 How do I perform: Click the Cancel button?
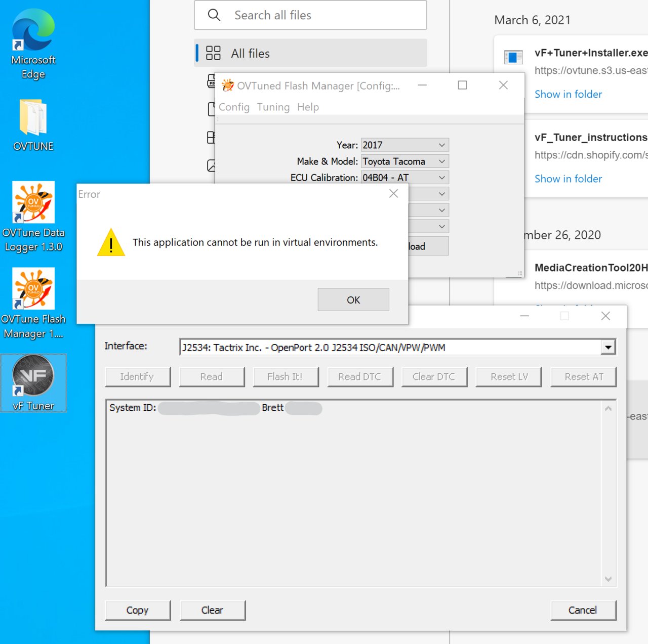(x=583, y=610)
